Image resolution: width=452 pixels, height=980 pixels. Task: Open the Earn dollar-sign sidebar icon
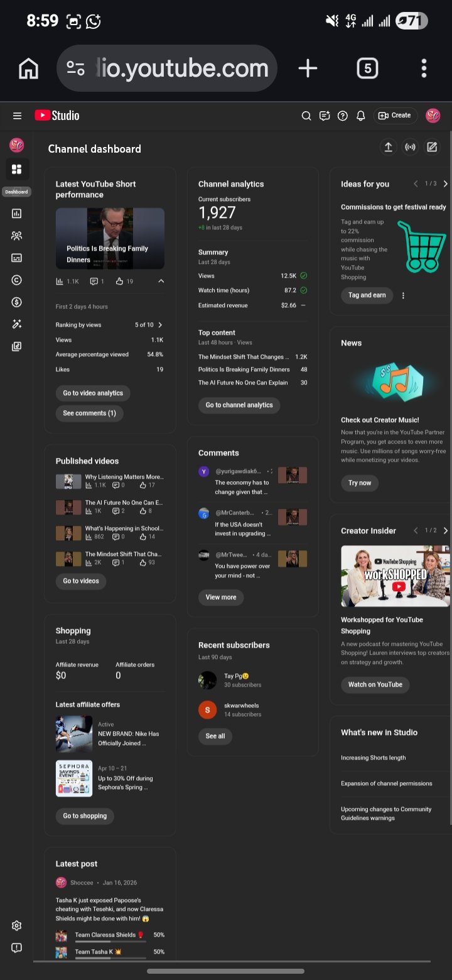(x=17, y=302)
